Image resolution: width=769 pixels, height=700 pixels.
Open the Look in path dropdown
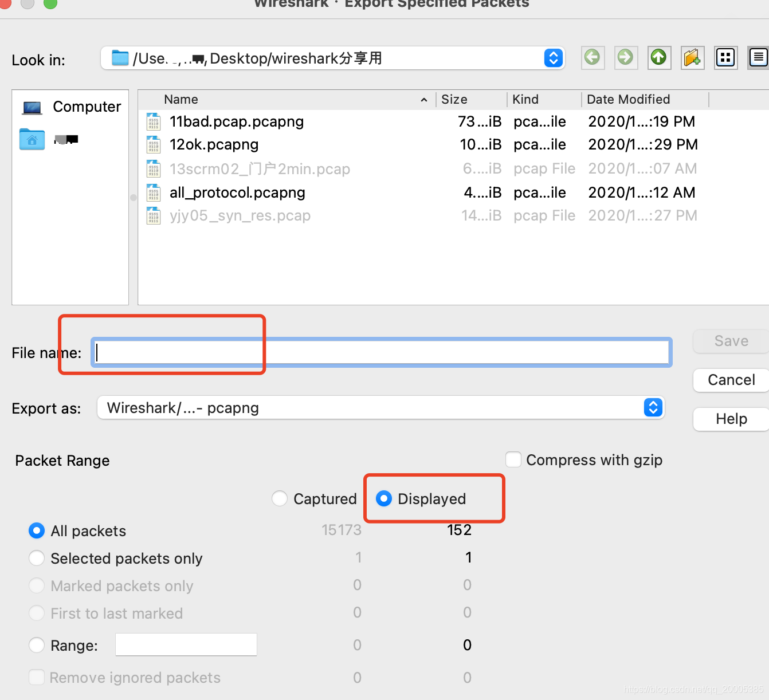[333, 58]
